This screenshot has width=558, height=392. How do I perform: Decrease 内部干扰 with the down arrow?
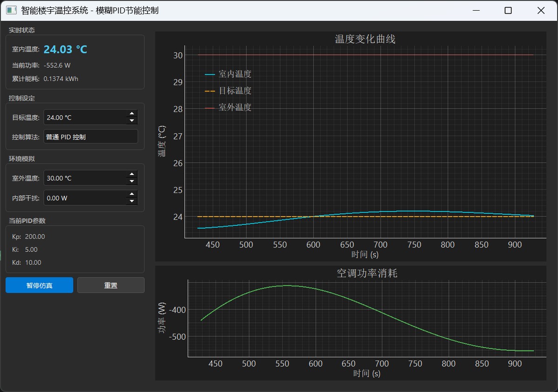pos(132,202)
